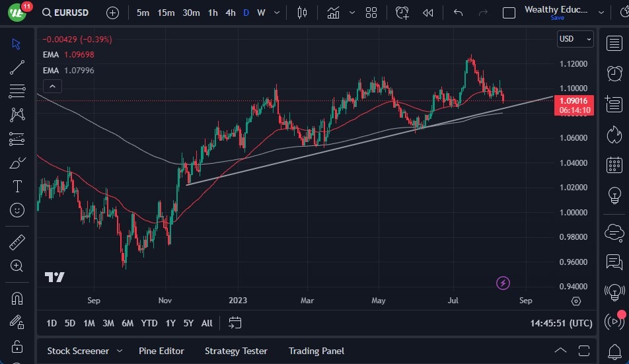Screen dimensions: 629x364
Task: Collapse the indicator legend chevron
Action: point(52,86)
